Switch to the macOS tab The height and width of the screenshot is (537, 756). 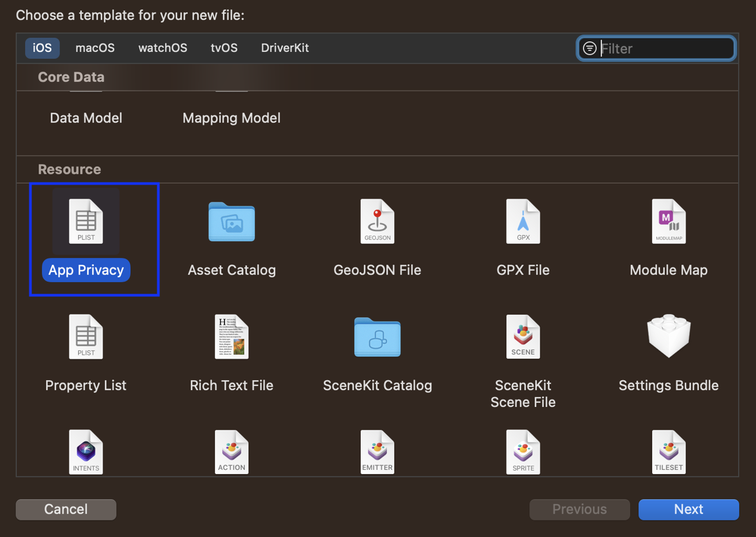click(95, 48)
